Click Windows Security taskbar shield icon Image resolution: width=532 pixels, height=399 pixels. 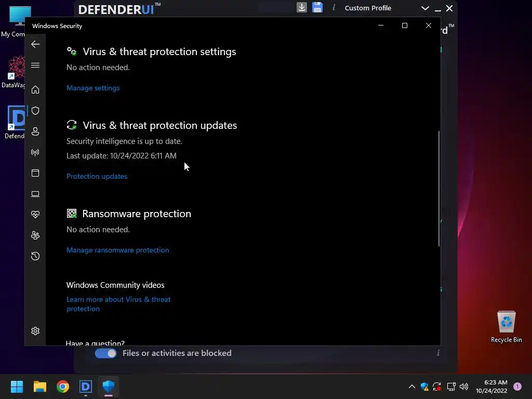tap(109, 387)
